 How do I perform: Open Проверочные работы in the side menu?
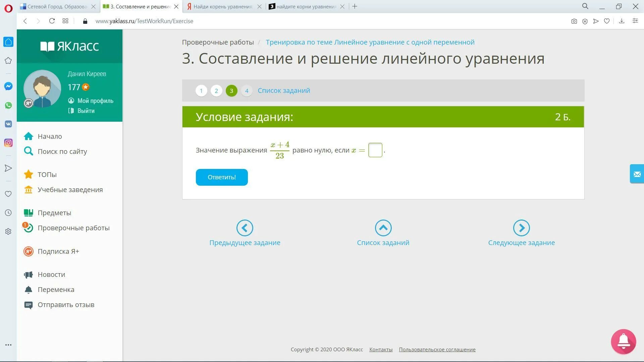73,228
